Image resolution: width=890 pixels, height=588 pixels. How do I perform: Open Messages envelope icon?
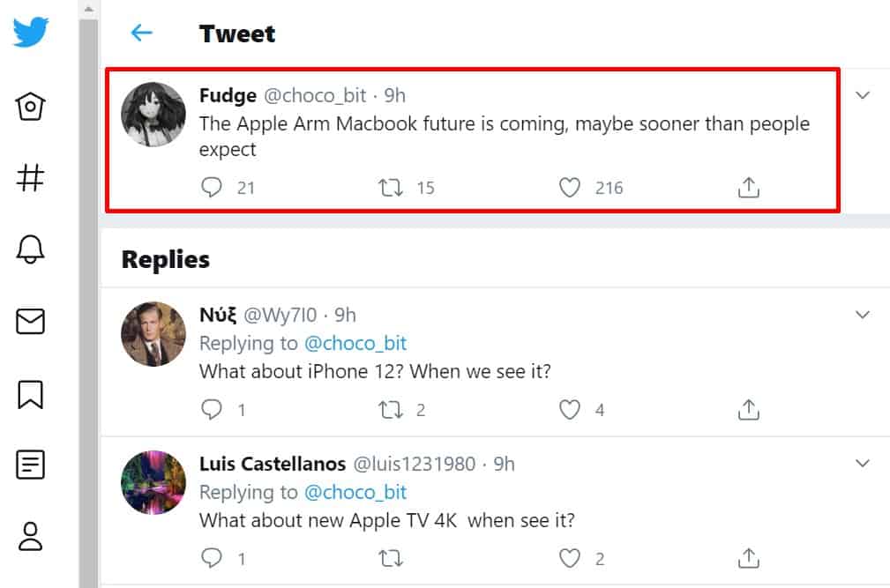(x=31, y=322)
